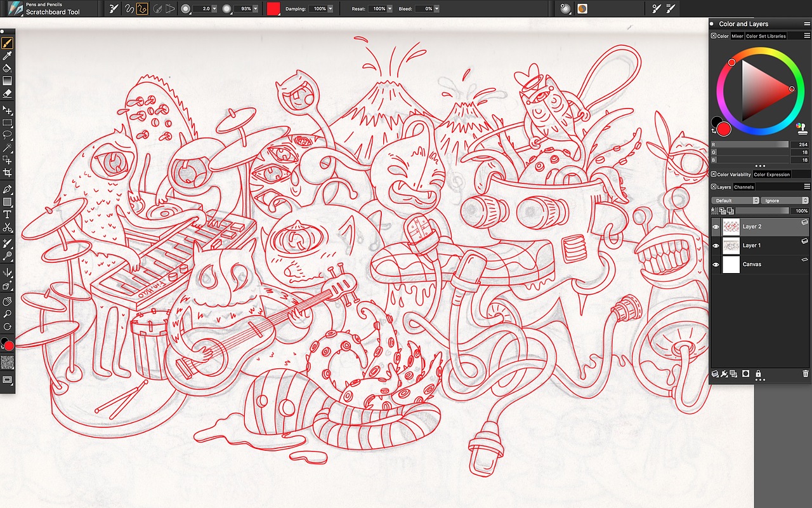
Task: Close the Color panel with its X
Action: [714, 36]
